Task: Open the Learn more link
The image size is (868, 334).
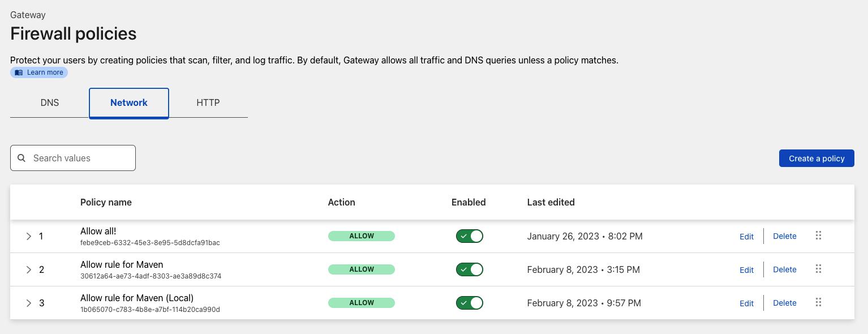Action: tap(45, 72)
